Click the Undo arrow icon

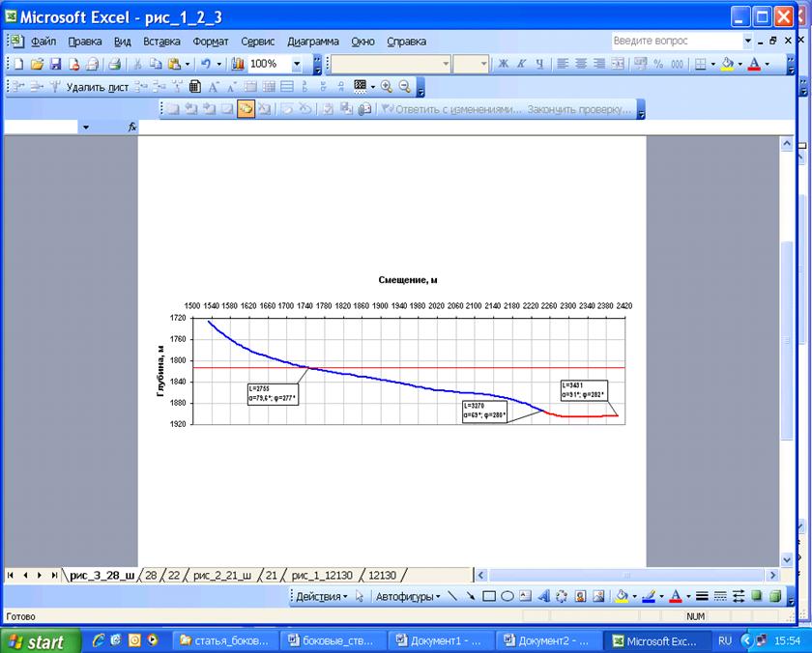pyautogui.click(x=205, y=64)
